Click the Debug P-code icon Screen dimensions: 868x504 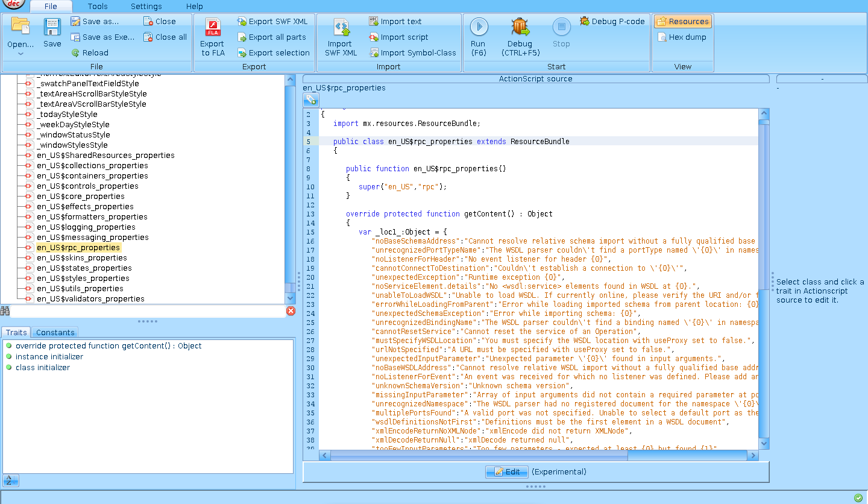(585, 21)
